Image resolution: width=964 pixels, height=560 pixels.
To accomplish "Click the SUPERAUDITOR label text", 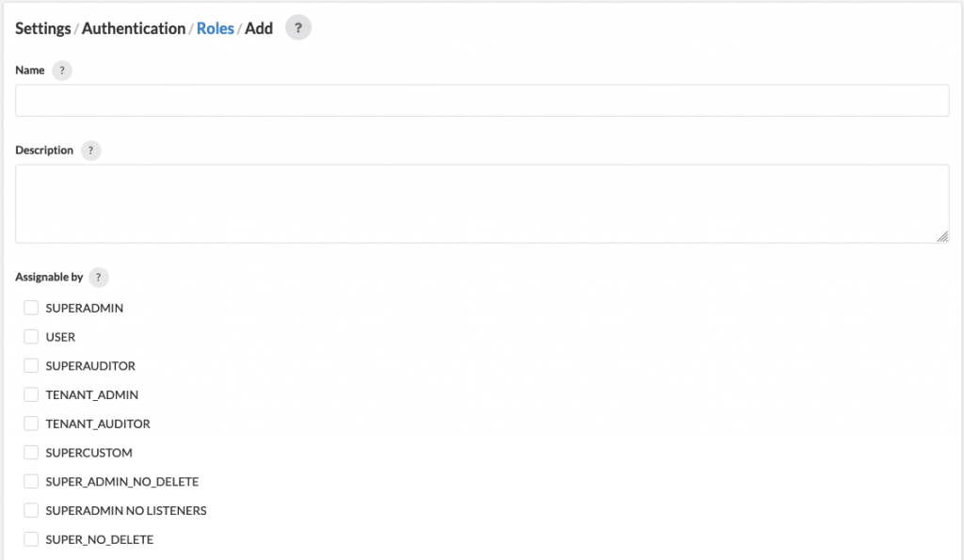I will pos(90,366).
